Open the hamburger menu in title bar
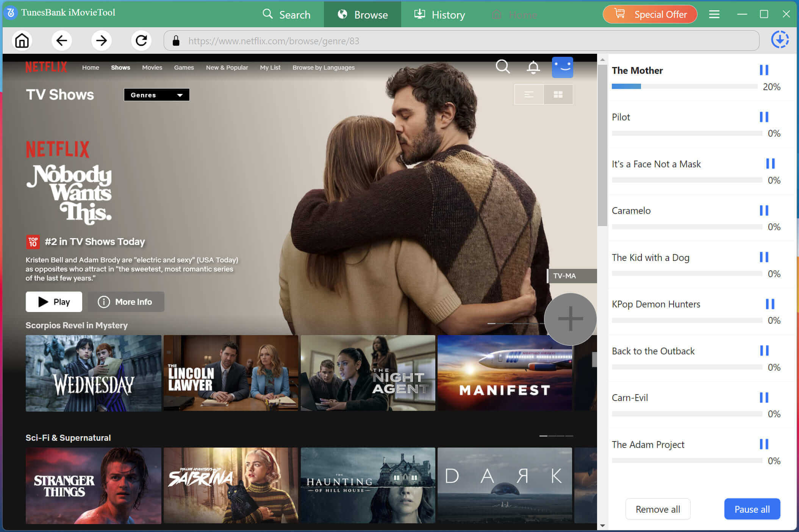The width and height of the screenshot is (799, 532). point(714,14)
